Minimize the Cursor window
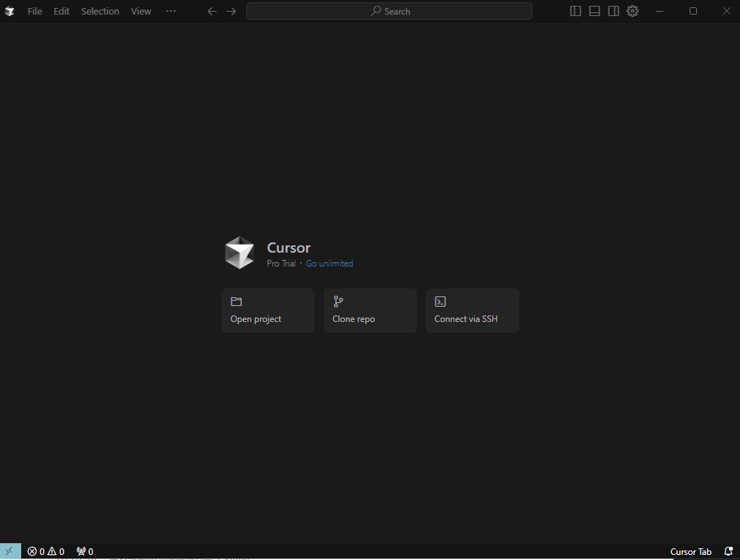The width and height of the screenshot is (740, 560). coord(660,12)
